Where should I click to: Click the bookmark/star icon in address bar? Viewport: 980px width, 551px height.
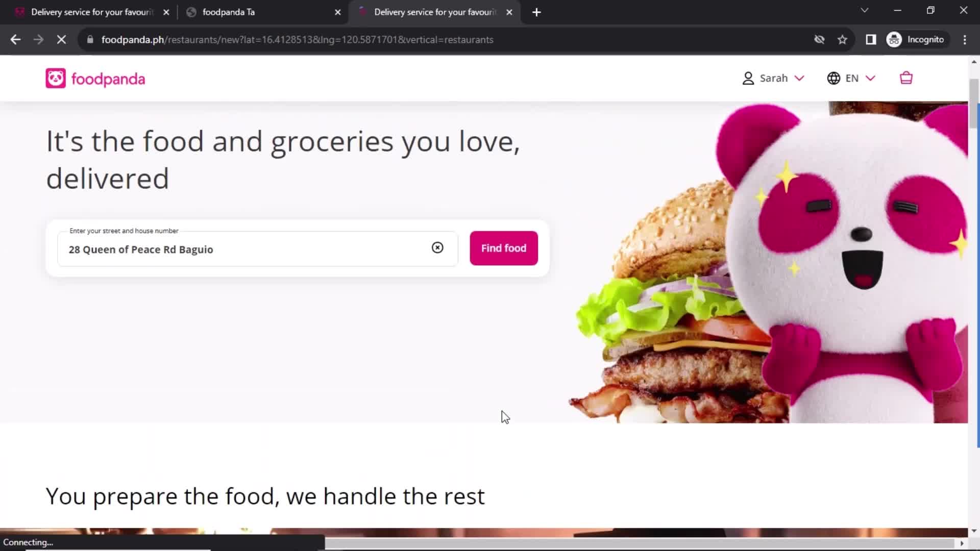843,40
